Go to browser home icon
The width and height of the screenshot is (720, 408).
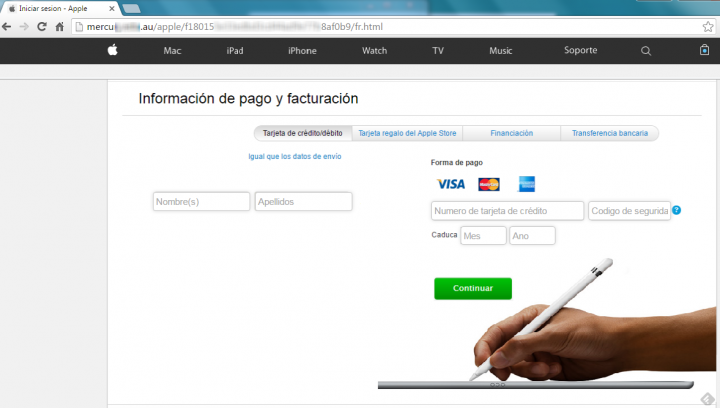[60, 27]
